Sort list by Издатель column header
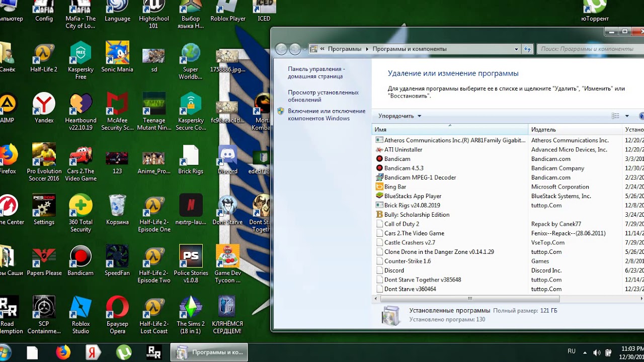The height and width of the screenshot is (362, 644). 575,130
